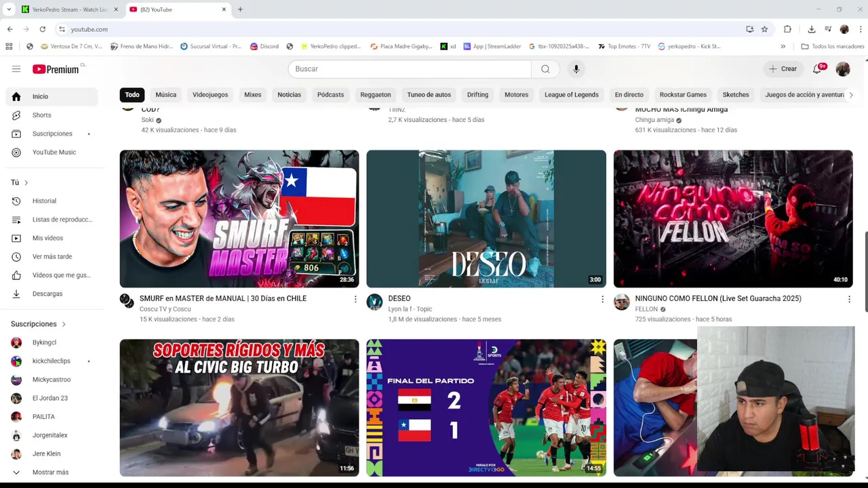Open YouTube Music in the sidebar
The height and width of the screenshot is (488, 868).
(52, 152)
